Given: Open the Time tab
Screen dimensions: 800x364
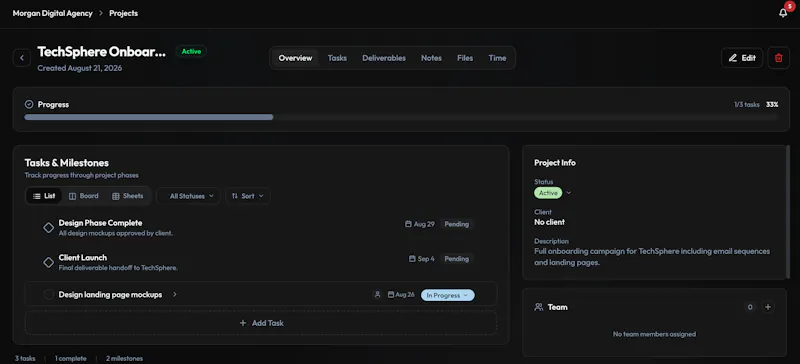Looking at the screenshot, I should point(497,58).
